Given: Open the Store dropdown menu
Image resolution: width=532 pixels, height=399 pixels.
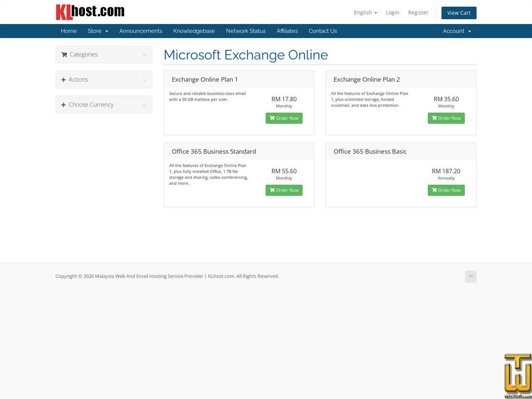Looking at the screenshot, I should click(98, 31).
